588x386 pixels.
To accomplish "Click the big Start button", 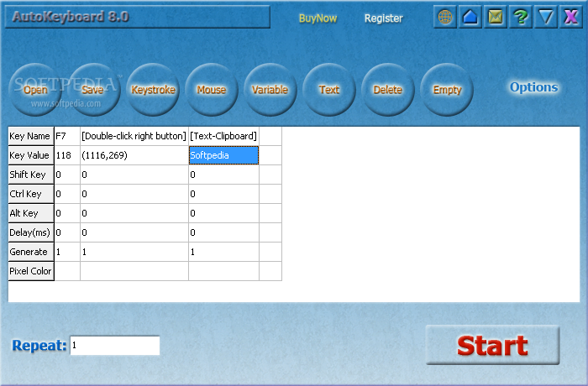I will [x=493, y=345].
